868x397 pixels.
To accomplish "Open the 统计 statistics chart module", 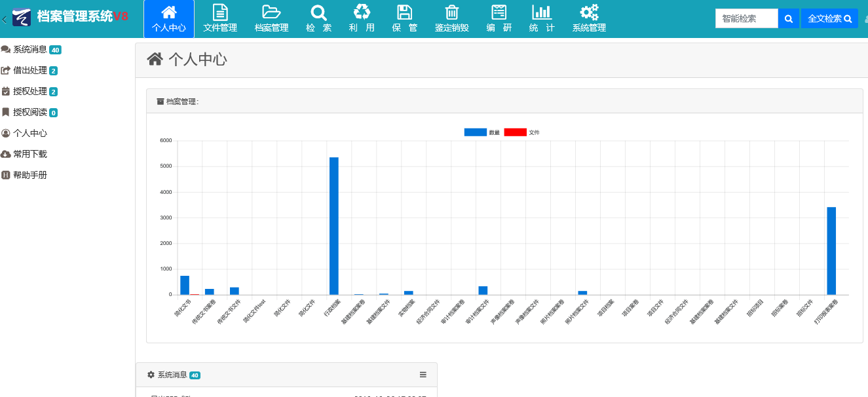I will coord(542,19).
